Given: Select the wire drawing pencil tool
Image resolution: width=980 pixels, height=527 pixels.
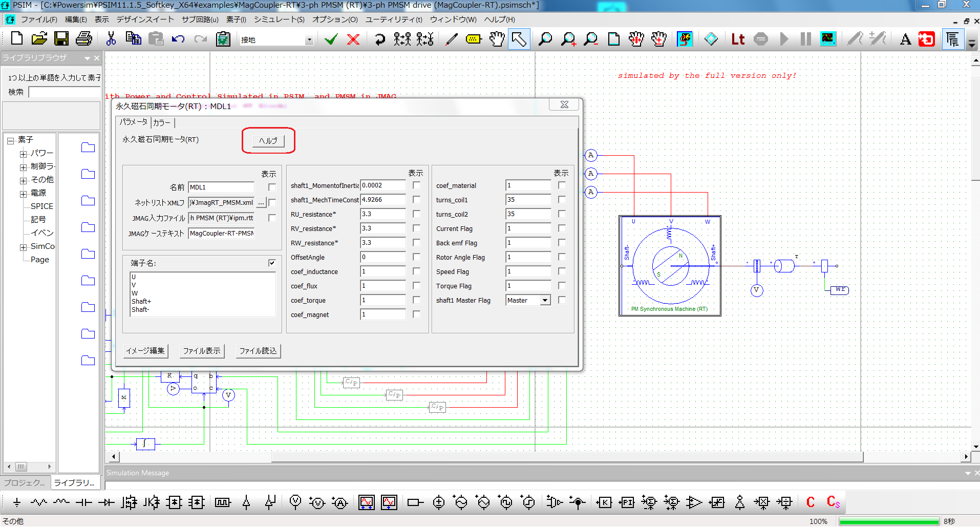Looking at the screenshot, I should [x=451, y=39].
